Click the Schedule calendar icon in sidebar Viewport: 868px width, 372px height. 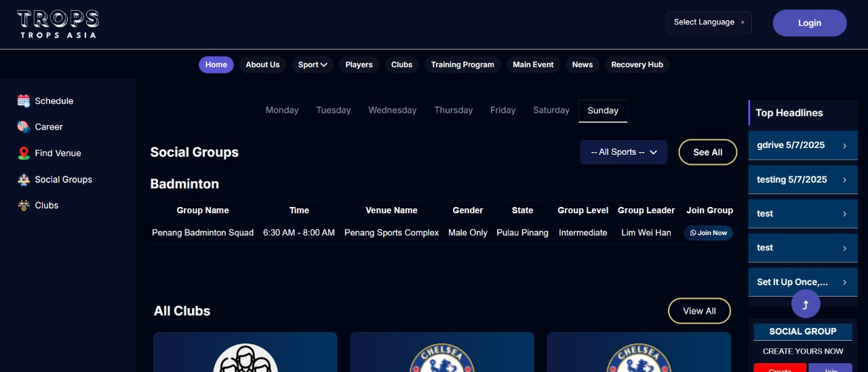pyautogui.click(x=24, y=101)
